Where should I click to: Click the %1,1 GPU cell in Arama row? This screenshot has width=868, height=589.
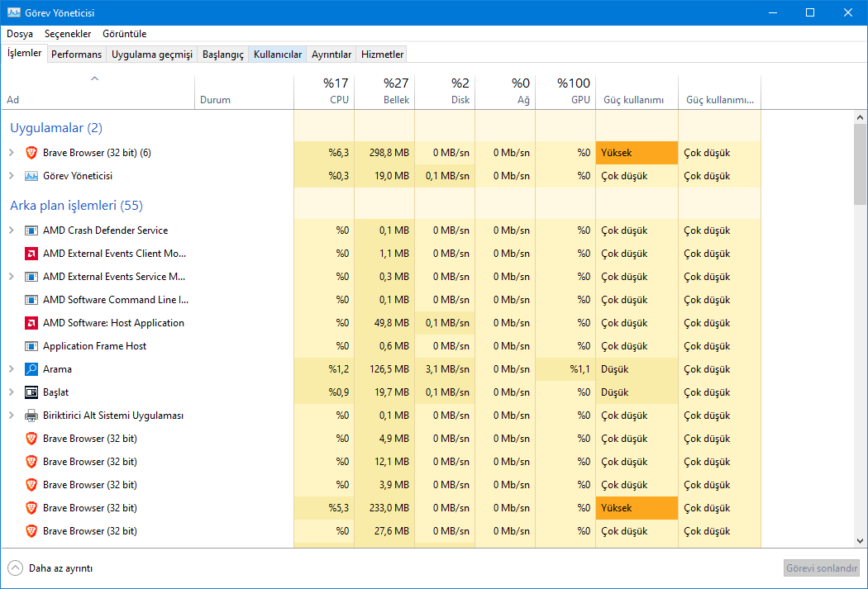565,369
